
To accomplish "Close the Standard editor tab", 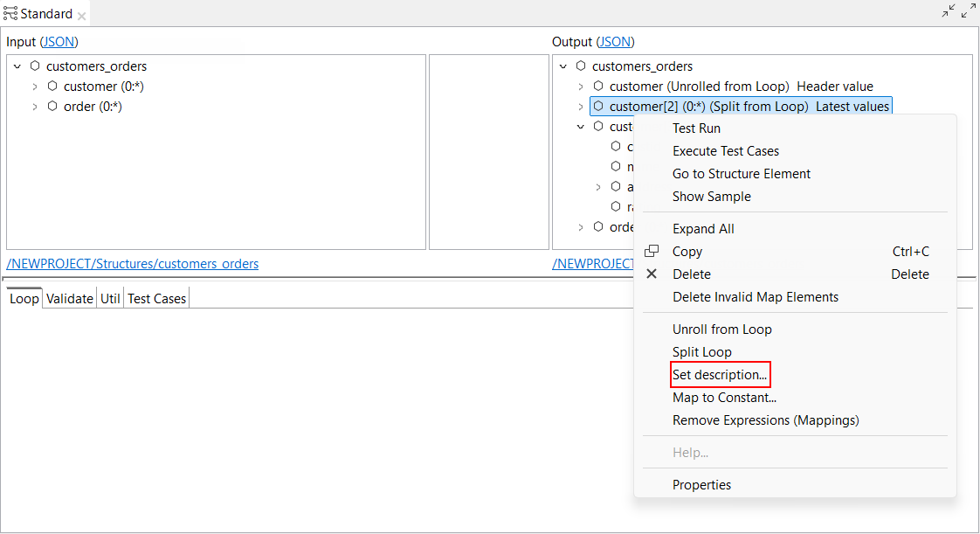I will click(x=82, y=16).
